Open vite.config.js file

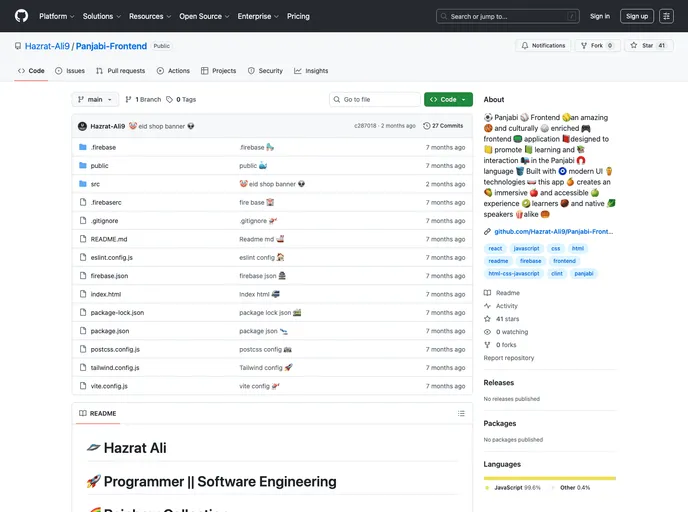(x=109, y=387)
